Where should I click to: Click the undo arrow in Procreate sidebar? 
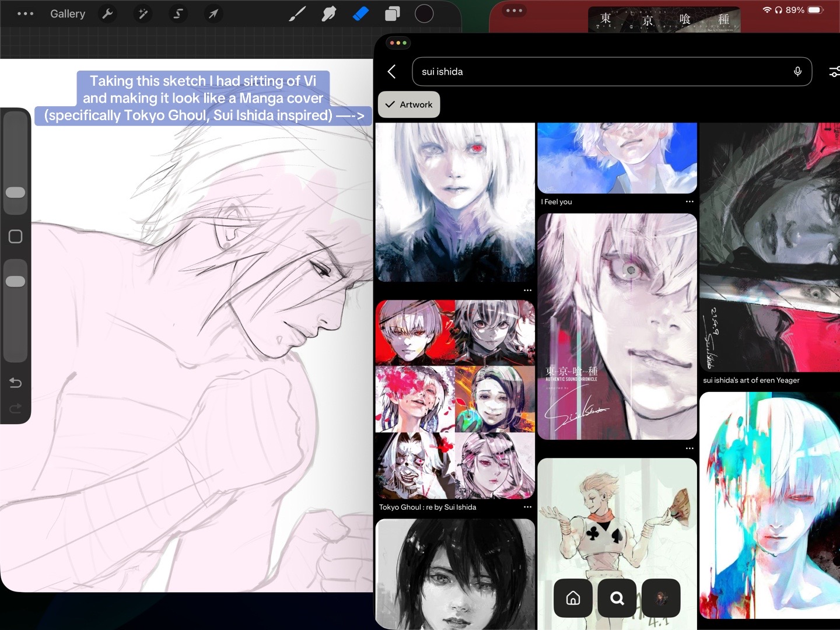point(15,383)
